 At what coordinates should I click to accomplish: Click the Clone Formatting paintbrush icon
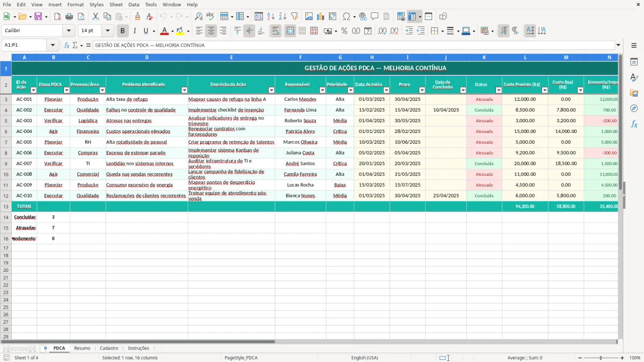138,17
